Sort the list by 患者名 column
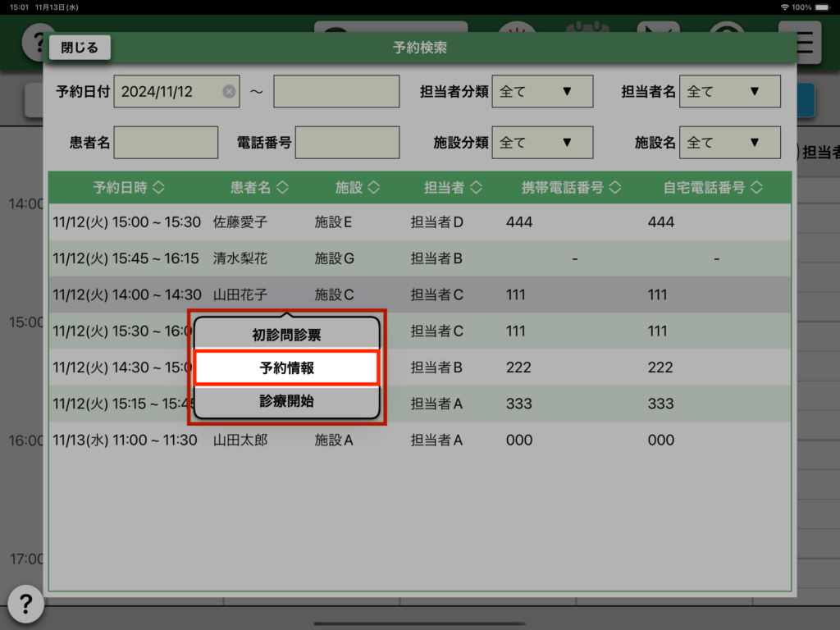840x630 pixels. 259,188
